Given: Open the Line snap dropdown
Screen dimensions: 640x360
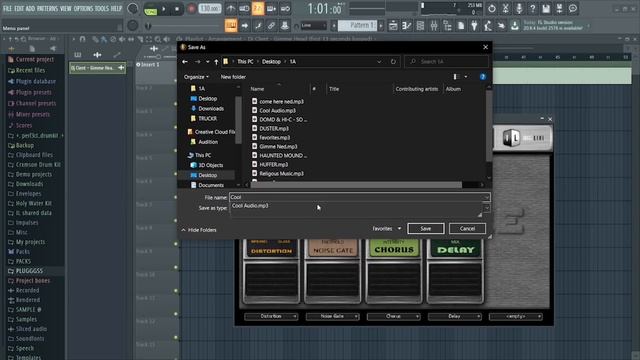Looking at the screenshot, I should 313,26.
